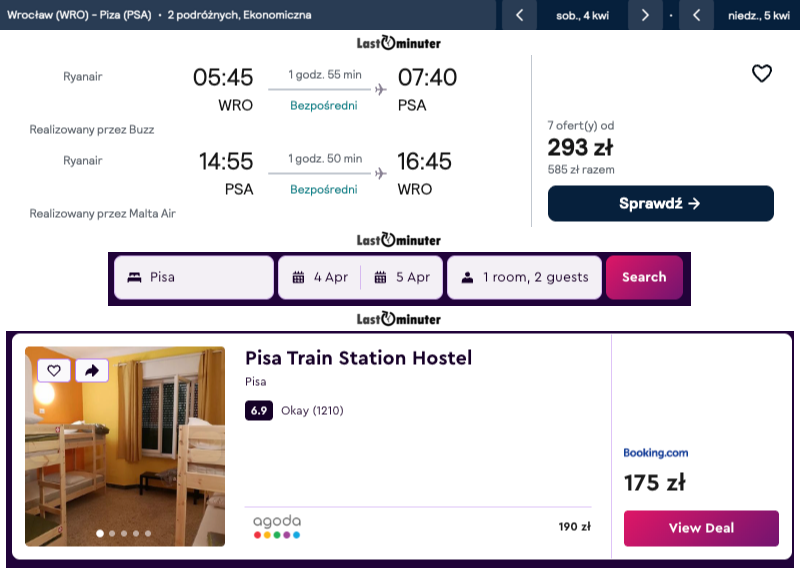Click the Sprawdź flight button
The height and width of the screenshot is (568, 800).
660,203
